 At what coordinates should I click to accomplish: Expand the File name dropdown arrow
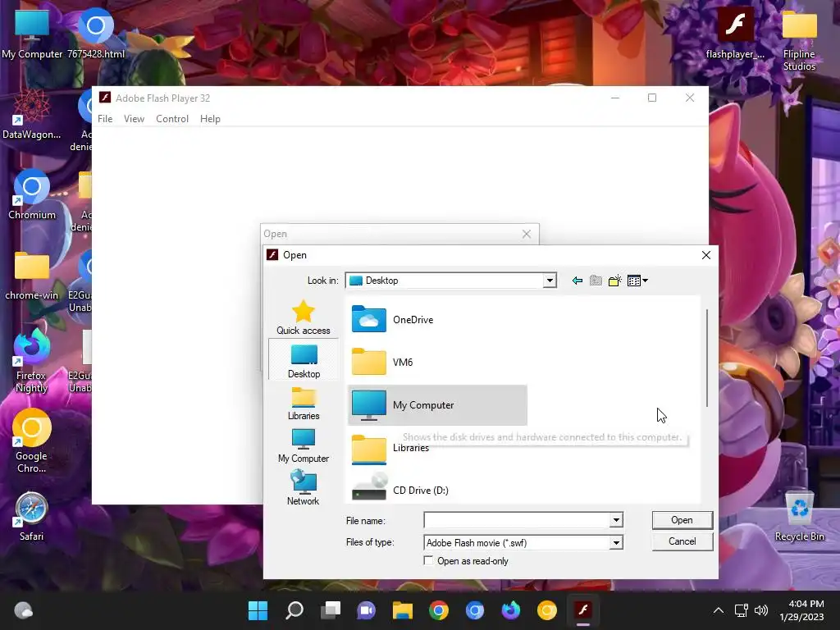pyautogui.click(x=616, y=520)
